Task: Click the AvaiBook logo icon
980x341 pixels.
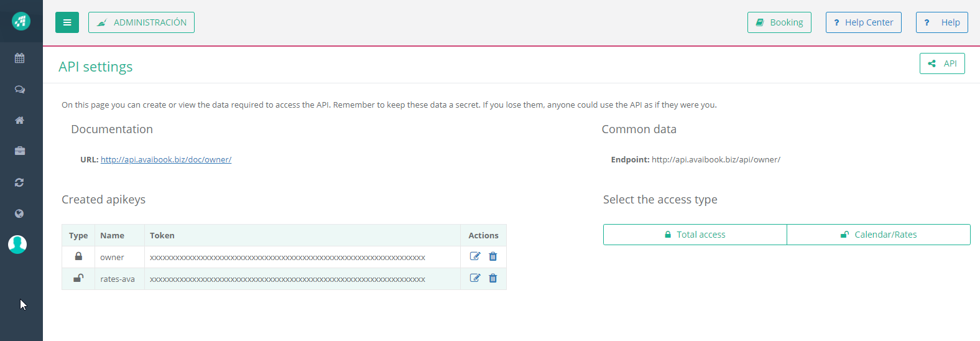Action: click(21, 21)
